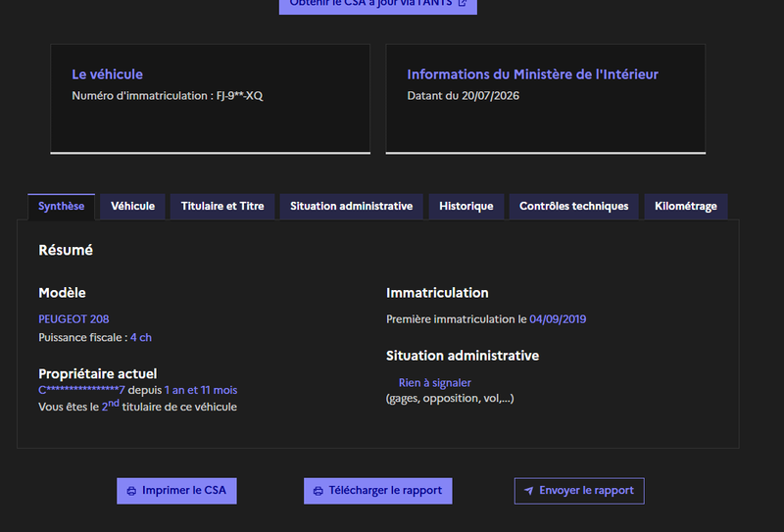Click the Envoyer le rapport label
Image resolution: width=784 pixels, height=532 pixels.
586,491
